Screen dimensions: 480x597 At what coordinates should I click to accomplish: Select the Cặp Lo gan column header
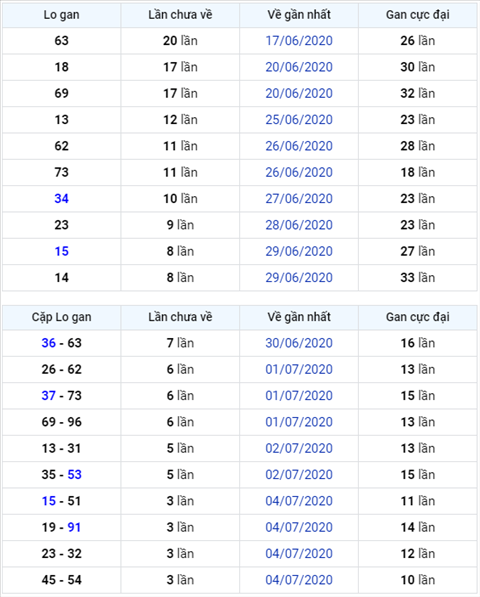62,317
